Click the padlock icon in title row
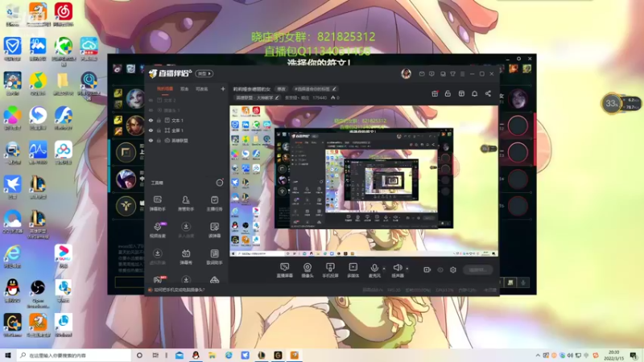This screenshot has width=644, height=362. (x=448, y=93)
